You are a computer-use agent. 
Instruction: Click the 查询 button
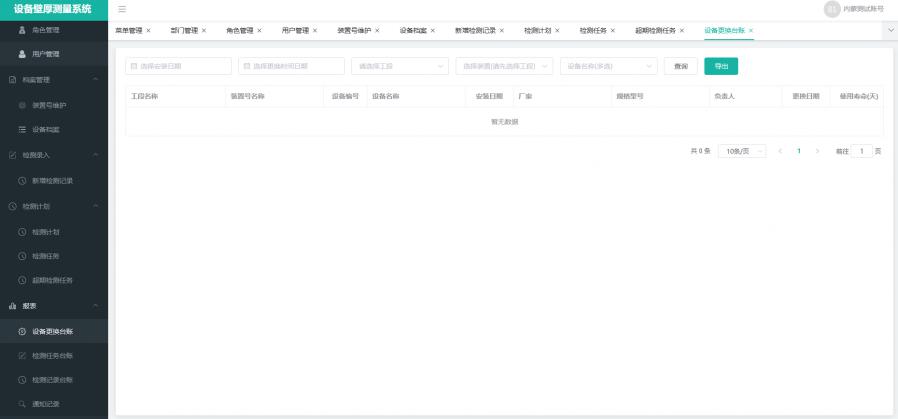(x=680, y=66)
